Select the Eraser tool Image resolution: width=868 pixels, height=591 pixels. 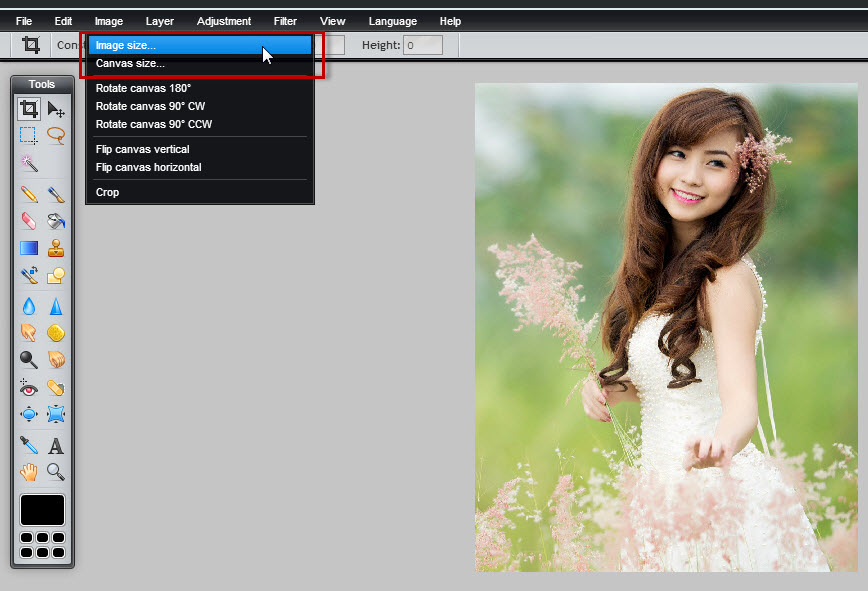[29, 221]
